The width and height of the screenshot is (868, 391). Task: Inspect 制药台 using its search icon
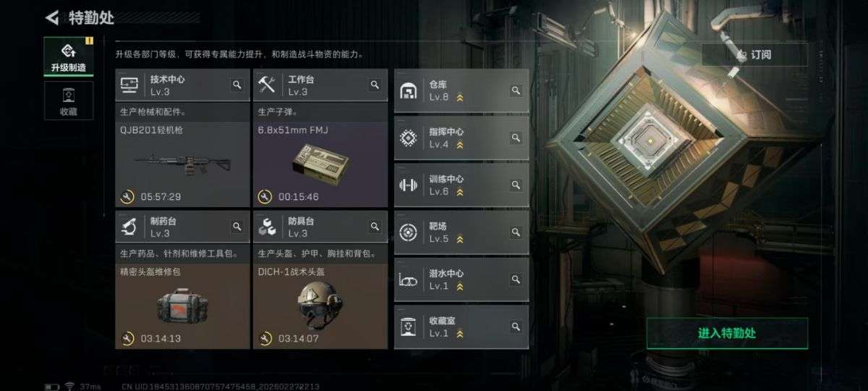pos(237,227)
